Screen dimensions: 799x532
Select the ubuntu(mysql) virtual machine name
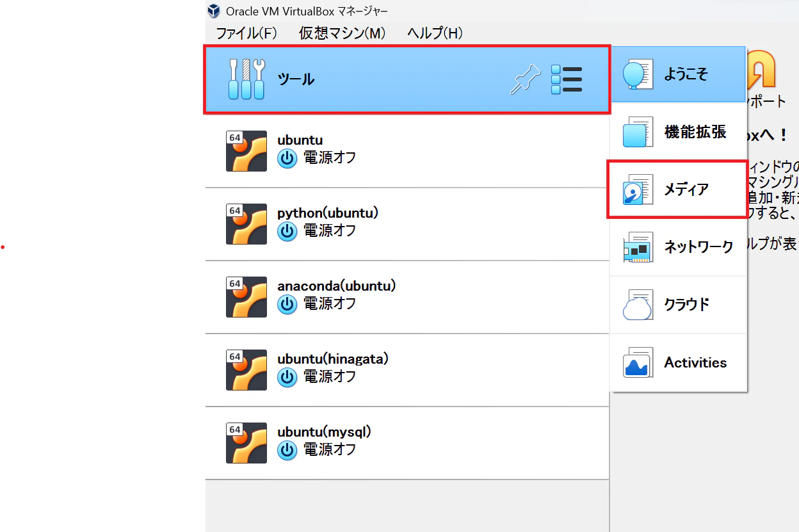[x=325, y=432]
